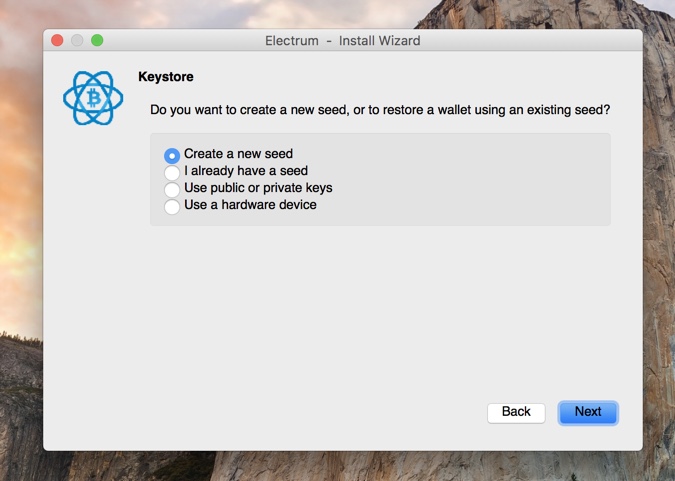Go to the previous step with Back
This screenshot has width=675, height=481.
click(x=516, y=413)
